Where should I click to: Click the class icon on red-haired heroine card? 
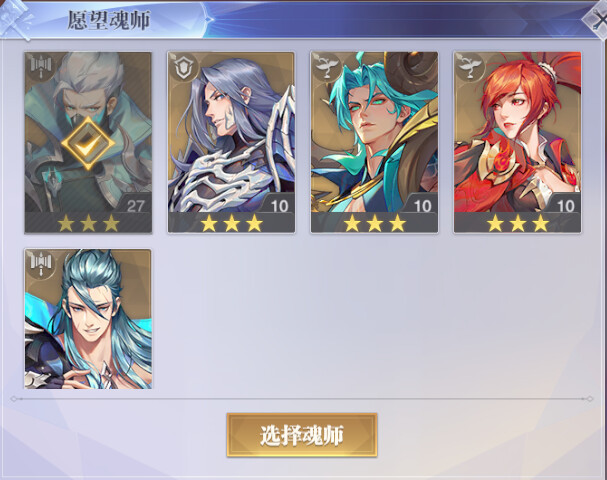click(x=470, y=68)
